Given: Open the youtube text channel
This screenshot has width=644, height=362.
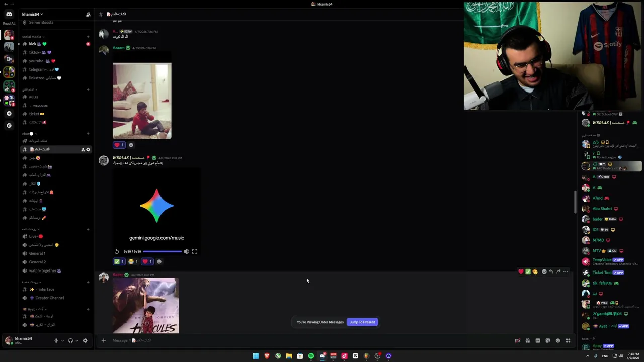Looking at the screenshot, I should (55, 61).
